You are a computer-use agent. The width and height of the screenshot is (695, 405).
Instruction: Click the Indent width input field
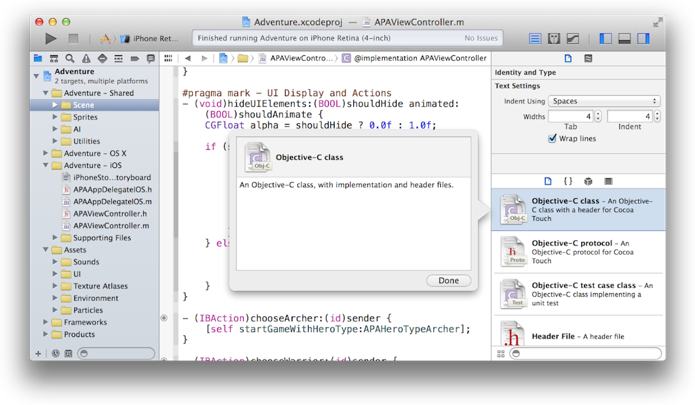point(630,116)
